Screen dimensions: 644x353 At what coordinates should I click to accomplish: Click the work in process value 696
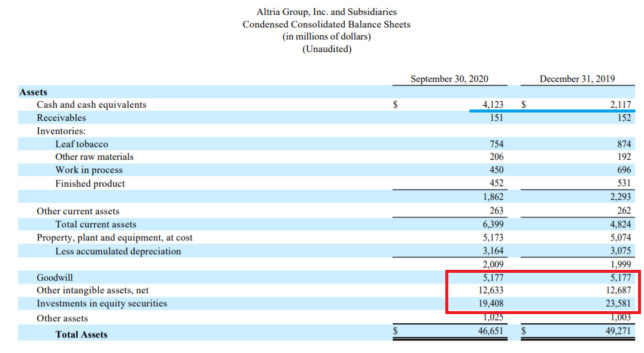click(624, 170)
